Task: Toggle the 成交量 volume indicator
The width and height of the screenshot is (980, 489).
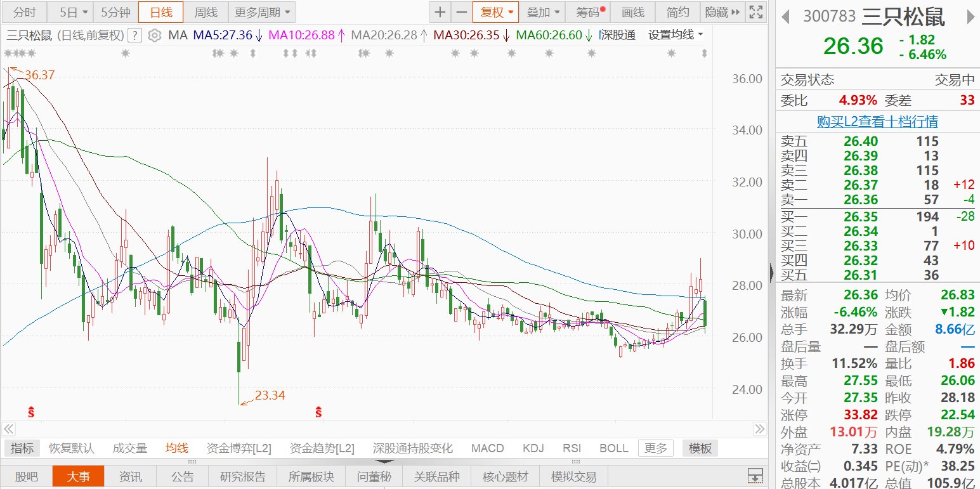Action: (130, 448)
